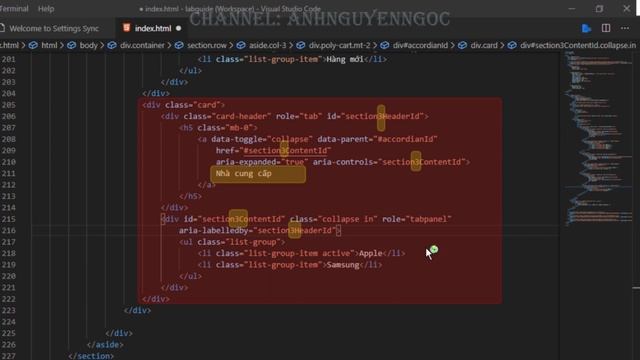Select body in the breadcrumb
This screenshot has width=640, height=360.
(x=89, y=45)
